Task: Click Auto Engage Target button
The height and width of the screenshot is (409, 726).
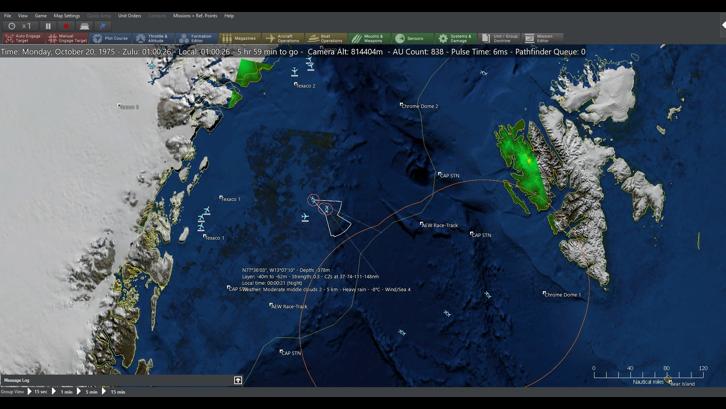Action: [x=23, y=38]
